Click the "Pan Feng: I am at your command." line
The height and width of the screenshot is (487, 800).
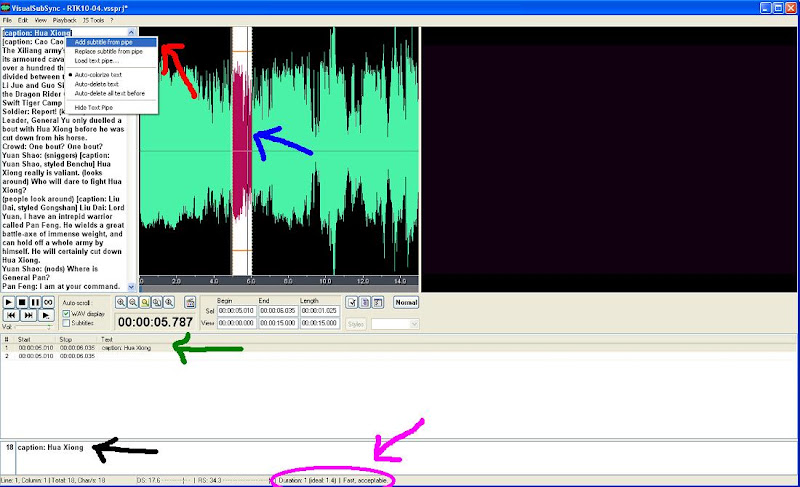(61, 287)
